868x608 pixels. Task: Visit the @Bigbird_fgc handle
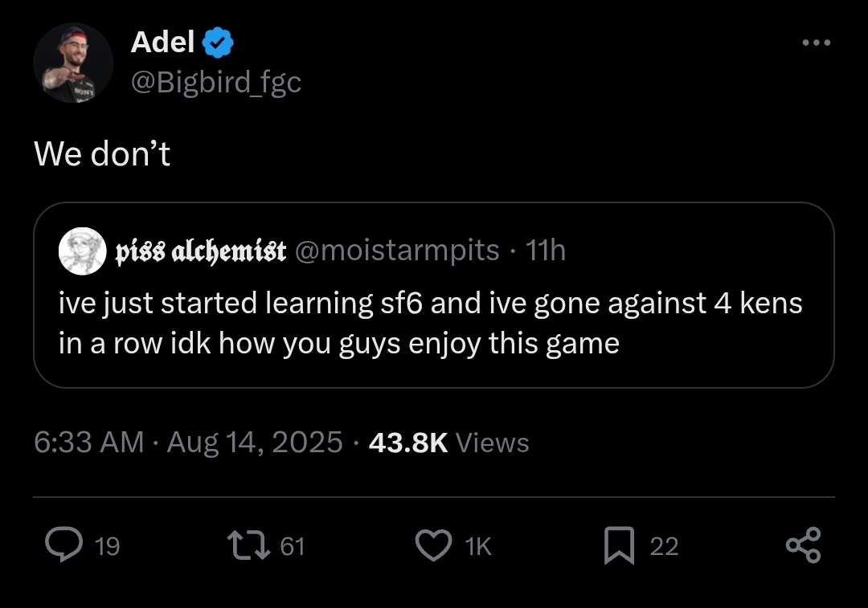(216, 83)
